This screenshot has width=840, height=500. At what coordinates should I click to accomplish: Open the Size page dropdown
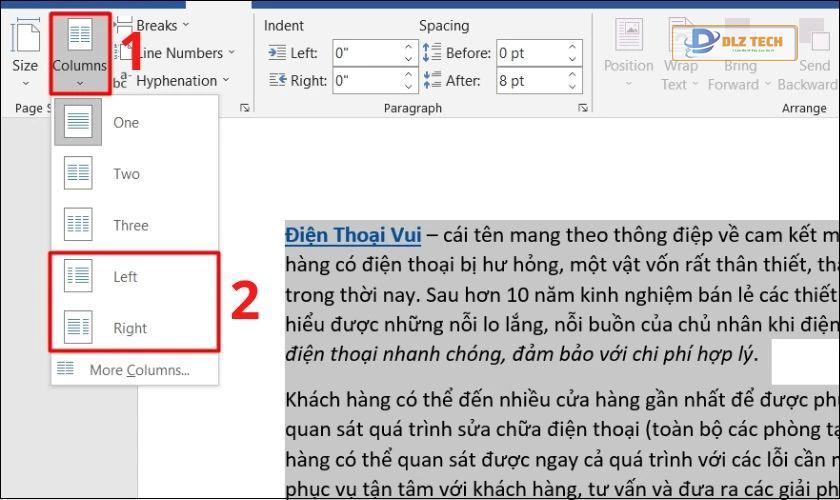coord(25,54)
